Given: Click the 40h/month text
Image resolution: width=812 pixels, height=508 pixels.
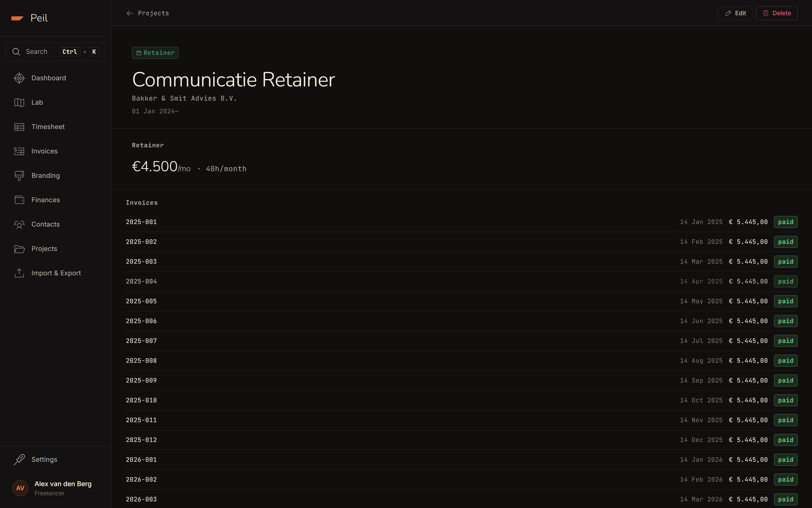Looking at the screenshot, I should click(226, 169).
